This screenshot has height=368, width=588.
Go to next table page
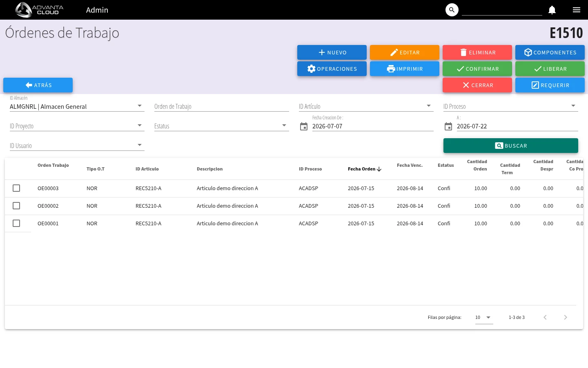566,317
